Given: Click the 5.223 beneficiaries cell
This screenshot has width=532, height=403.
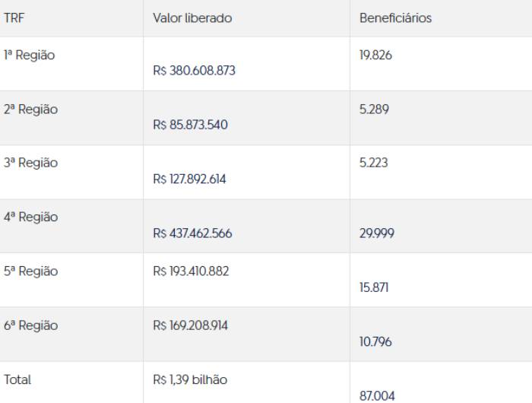Looking at the screenshot, I should click(374, 163).
